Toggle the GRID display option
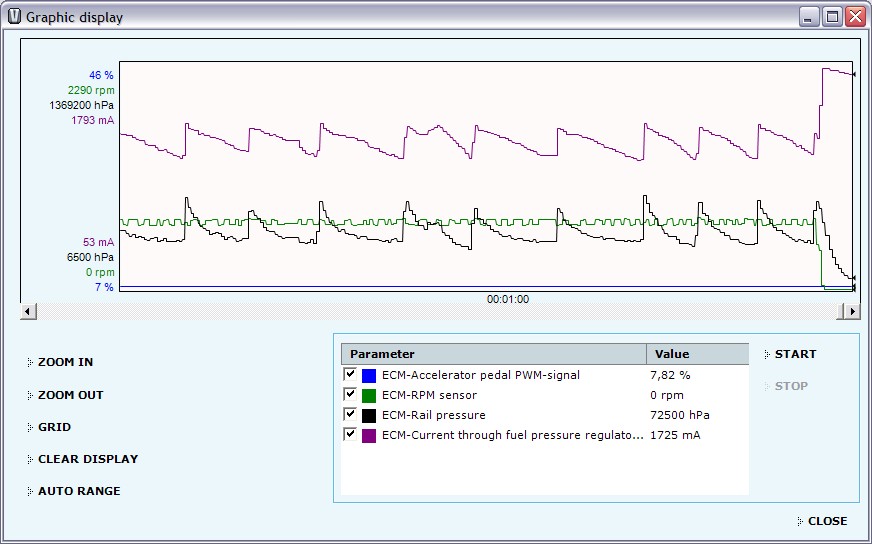Viewport: 872px width, 544px height. [54, 427]
